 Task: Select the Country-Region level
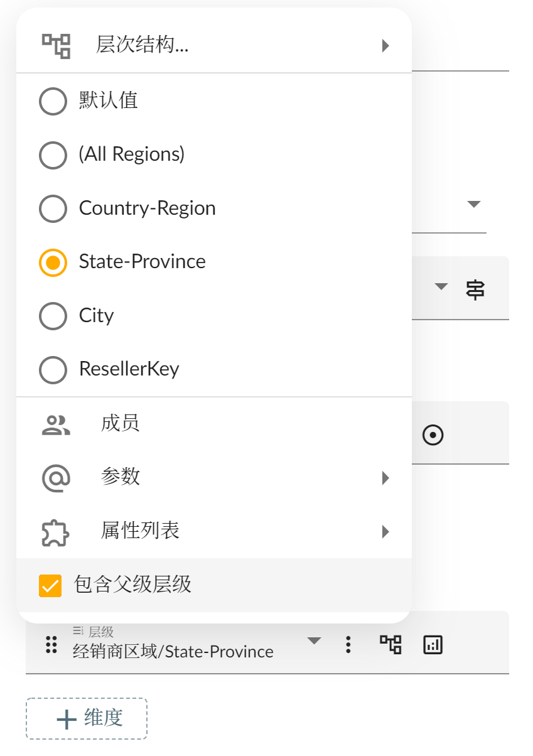click(x=53, y=208)
